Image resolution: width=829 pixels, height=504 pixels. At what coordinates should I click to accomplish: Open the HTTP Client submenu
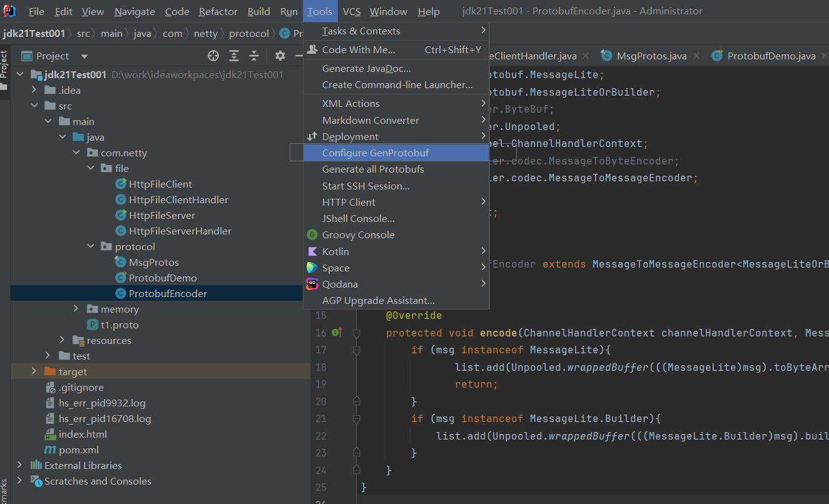(396, 202)
